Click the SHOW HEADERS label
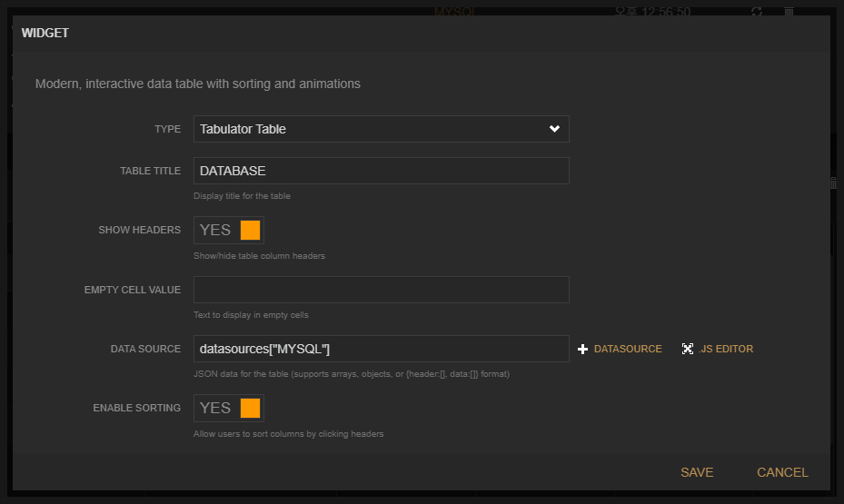The height and width of the screenshot is (504, 844). (139, 231)
